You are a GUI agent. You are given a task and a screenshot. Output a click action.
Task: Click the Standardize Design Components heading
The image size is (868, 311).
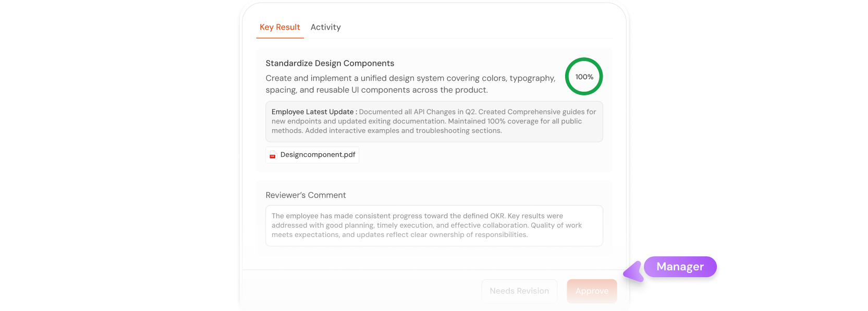pyautogui.click(x=329, y=63)
